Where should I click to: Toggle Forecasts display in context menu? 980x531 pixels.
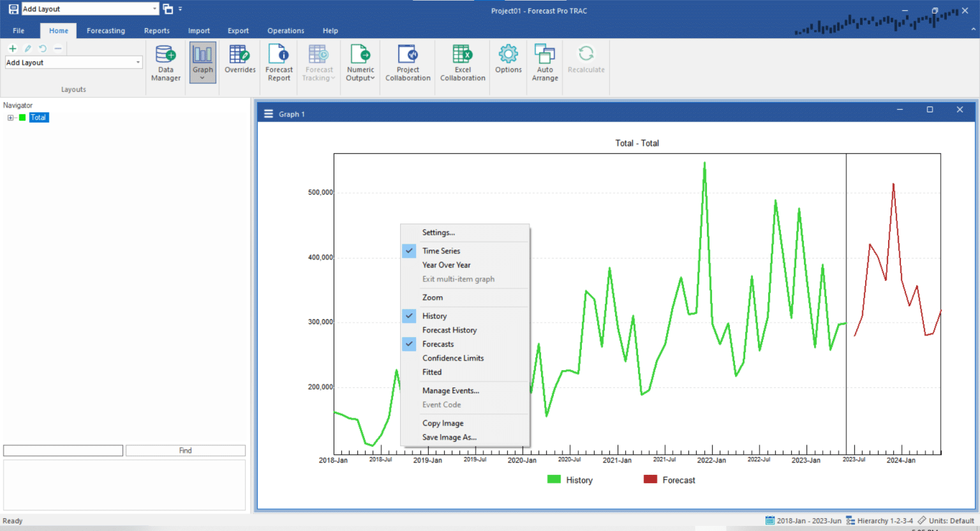[438, 344]
